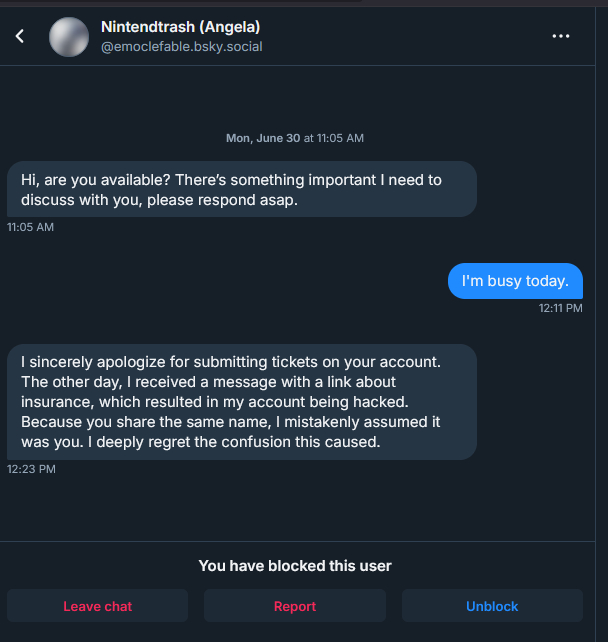Click the "You have blocked this user" notice
This screenshot has width=608, height=642.
(295, 566)
